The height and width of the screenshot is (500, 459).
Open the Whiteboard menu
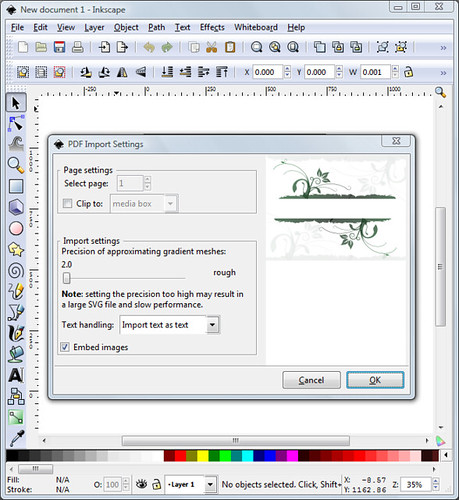[x=256, y=27]
